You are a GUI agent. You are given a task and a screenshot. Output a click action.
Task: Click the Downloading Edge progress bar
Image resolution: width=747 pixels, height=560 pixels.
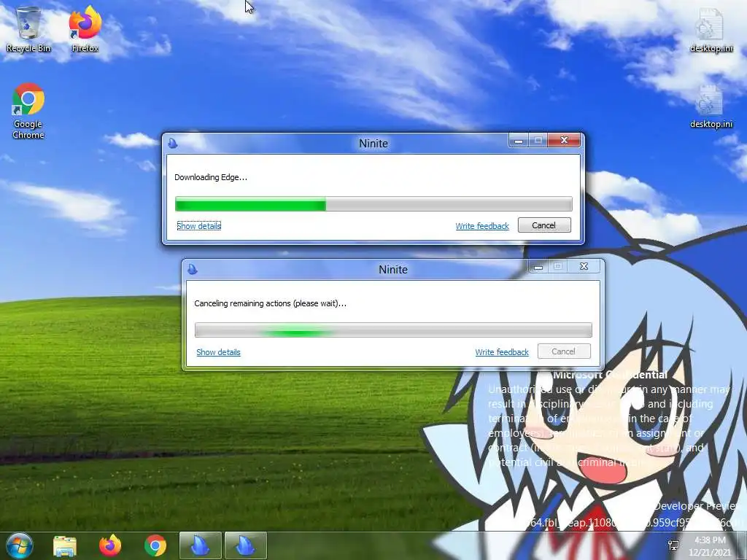click(x=373, y=204)
